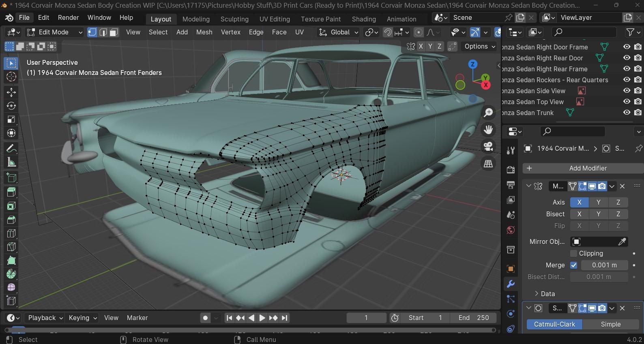Remove the Mirror modifier with X
The height and width of the screenshot is (344, 644).
coord(623,186)
